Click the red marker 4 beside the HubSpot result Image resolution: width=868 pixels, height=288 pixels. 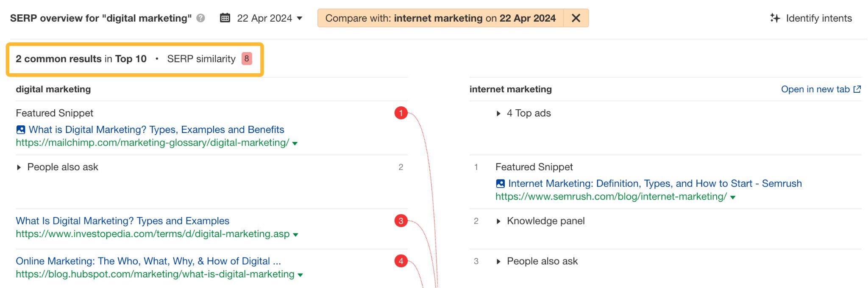click(400, 261)
